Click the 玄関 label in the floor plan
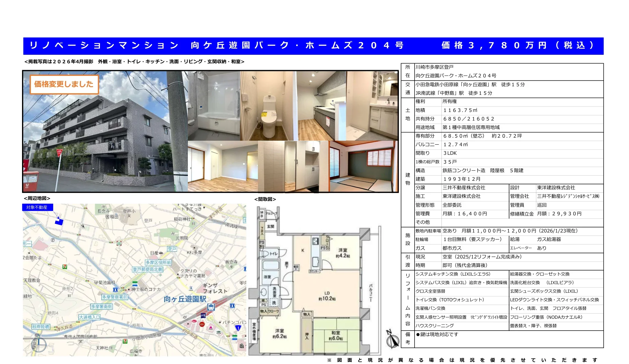Screen dimensions: 629x364 point(270,226)
